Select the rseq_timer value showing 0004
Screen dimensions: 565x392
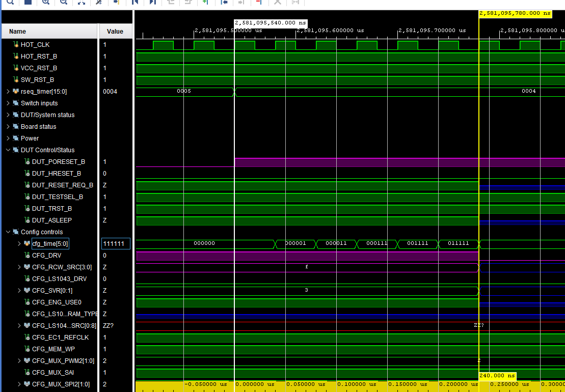click(x=115, y=91)
